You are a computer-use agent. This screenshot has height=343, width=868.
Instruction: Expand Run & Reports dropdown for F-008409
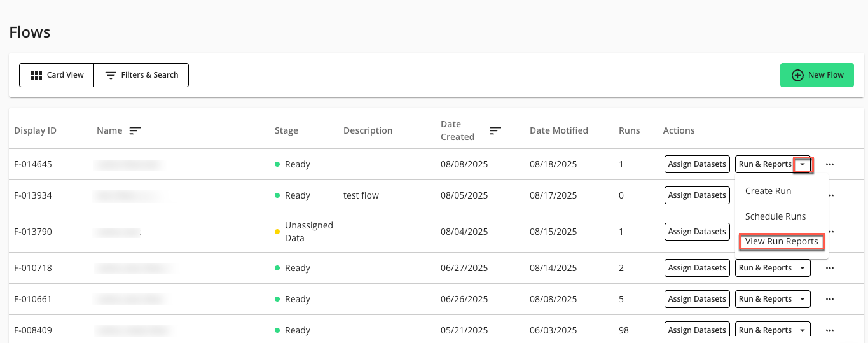pyautogui.click(x=803, y=330)
